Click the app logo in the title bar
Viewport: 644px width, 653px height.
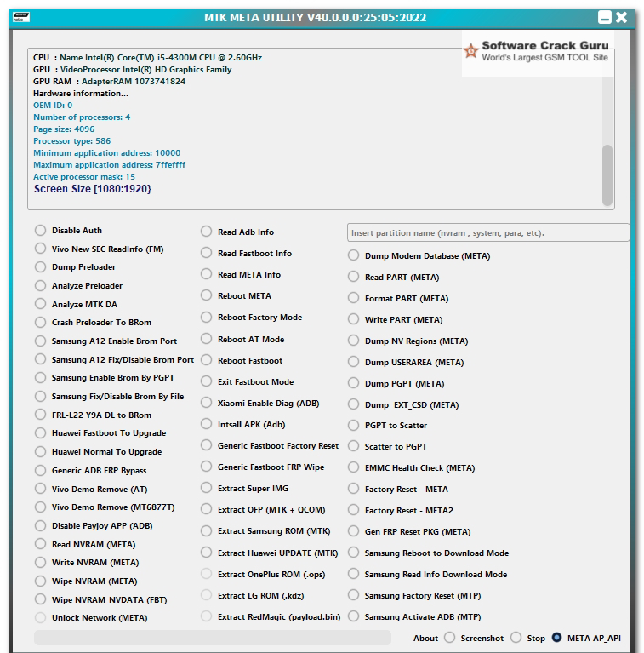(20, 17)
